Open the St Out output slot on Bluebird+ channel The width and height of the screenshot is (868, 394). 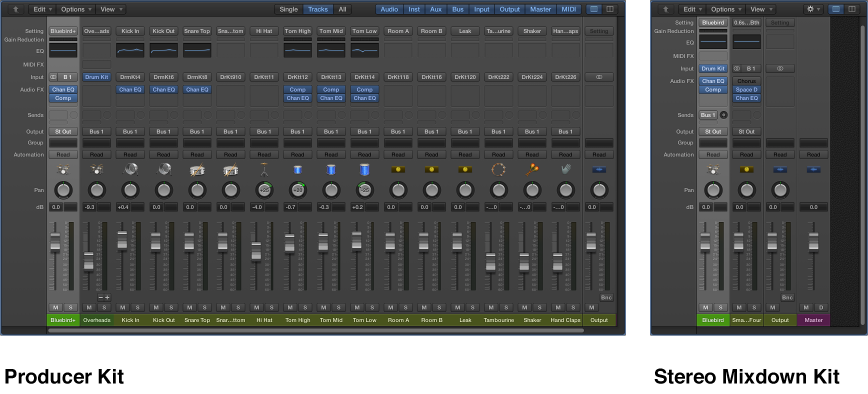63,132
